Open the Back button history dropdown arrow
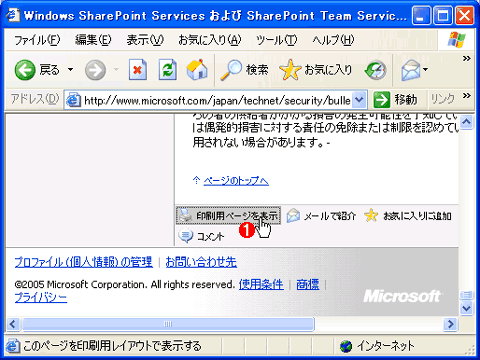The image size is (480, 360). [x=70, y=70]
